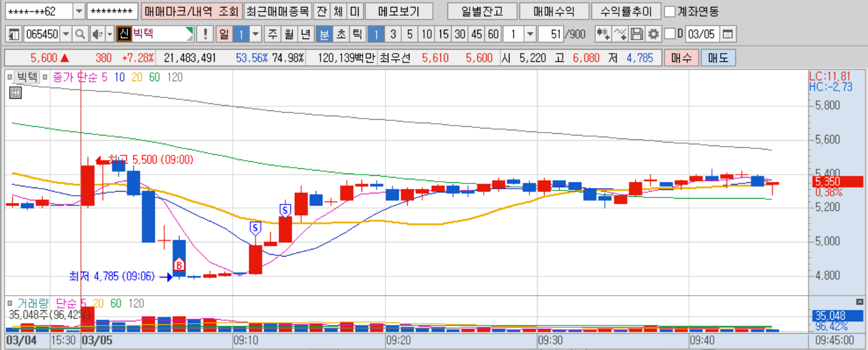Click the speaker sound alert icon
This screenshot has width=868, height=350.
click(x=98, y=34)
